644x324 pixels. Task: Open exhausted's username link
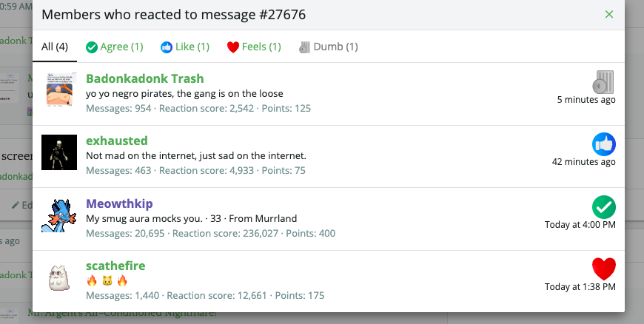click(117, 141)
